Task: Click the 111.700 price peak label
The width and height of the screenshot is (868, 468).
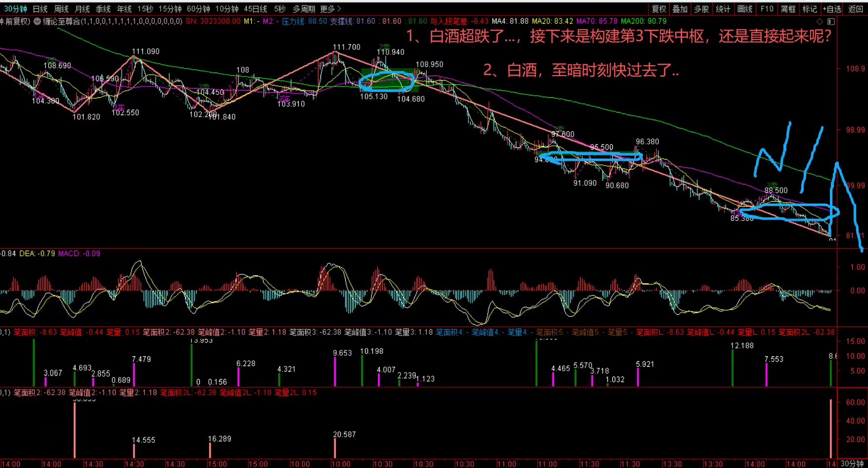Action: [347, 47]
